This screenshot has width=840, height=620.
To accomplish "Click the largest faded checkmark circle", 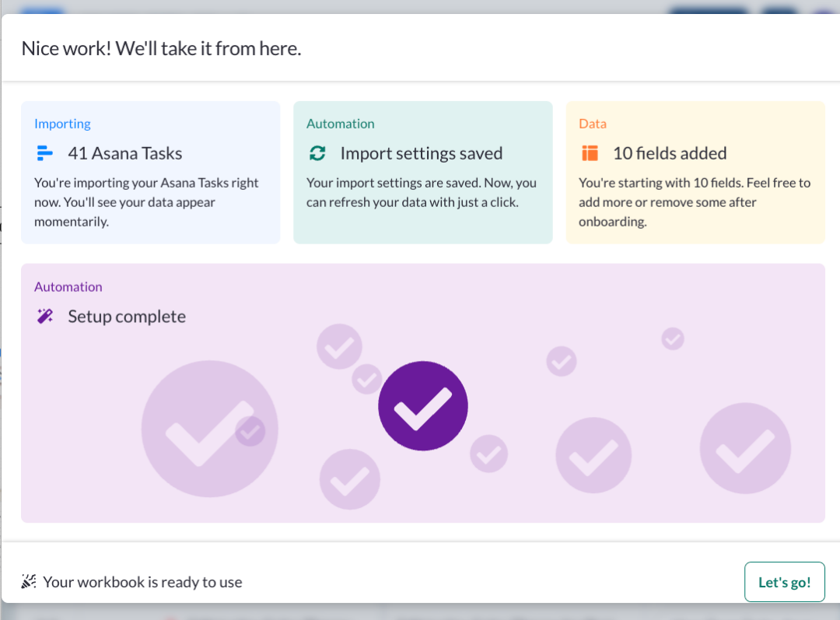I will [x=209, y=429].
